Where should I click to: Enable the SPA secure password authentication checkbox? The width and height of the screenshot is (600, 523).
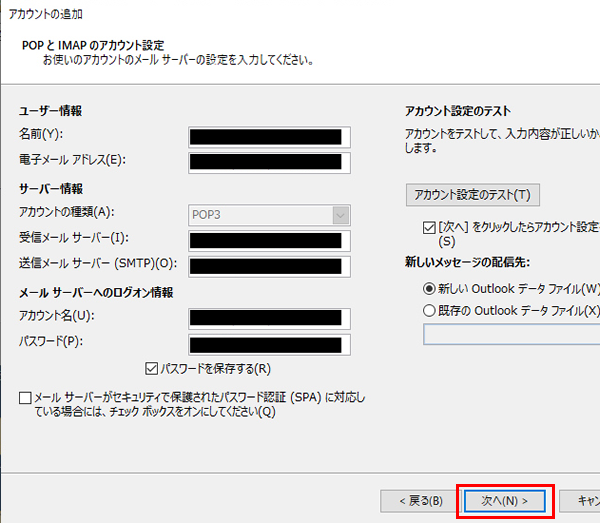pyautogui.click(x=25, y=398)
